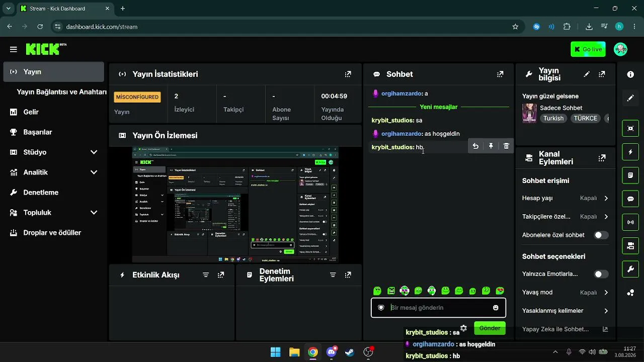Click orgihamzardo username on "as hoşgeldin" message
The image size is (644, 362).
coord(401,134)
